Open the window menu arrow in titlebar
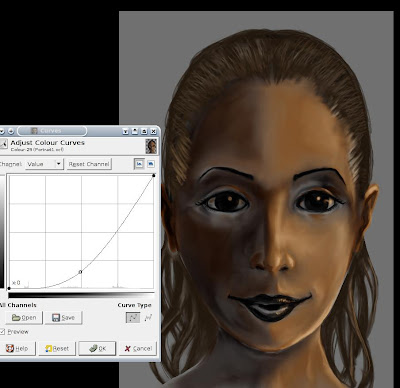This screenshot has height=388, width=400. (x=2, y=131)
